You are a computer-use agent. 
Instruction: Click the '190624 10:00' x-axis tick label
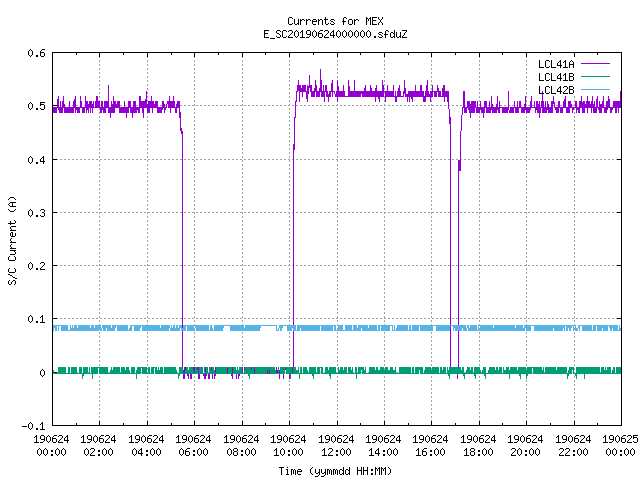coord(288,446)
